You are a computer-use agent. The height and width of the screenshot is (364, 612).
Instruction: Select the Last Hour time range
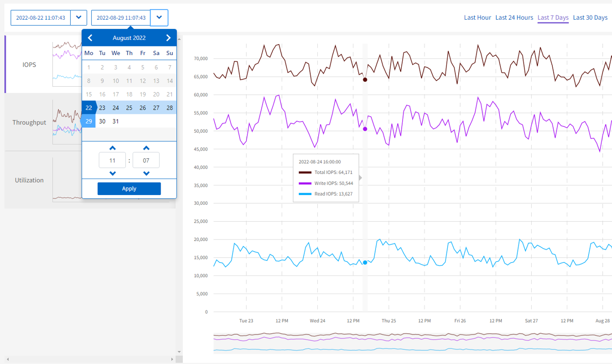[477, 17]
